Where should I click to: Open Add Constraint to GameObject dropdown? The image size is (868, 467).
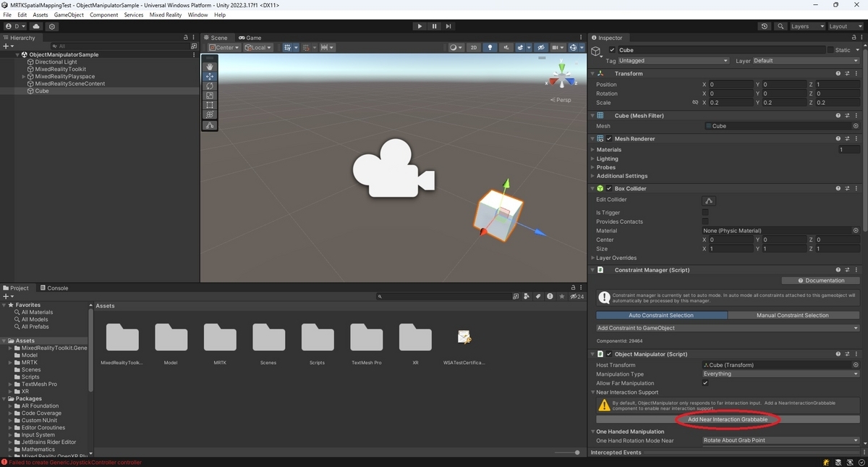(x=728, y=328)
